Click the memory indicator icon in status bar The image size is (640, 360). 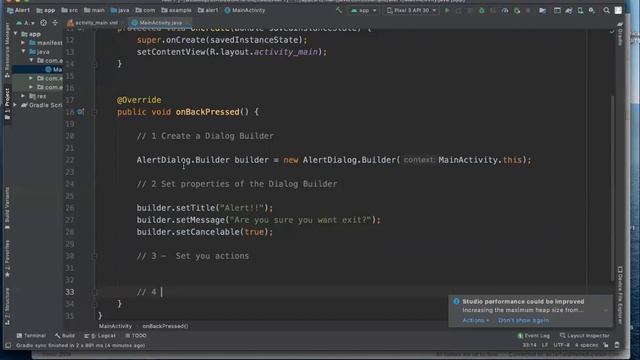[617, 345]
